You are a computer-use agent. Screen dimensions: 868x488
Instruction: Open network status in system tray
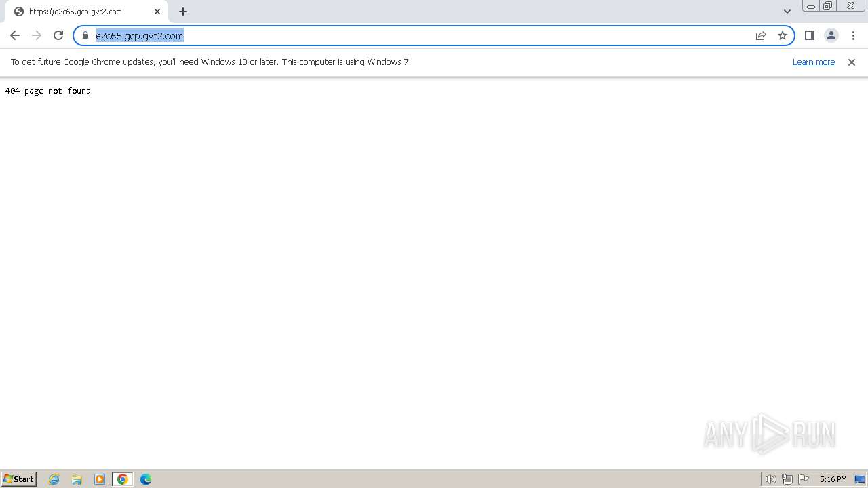tap(787, 479)
